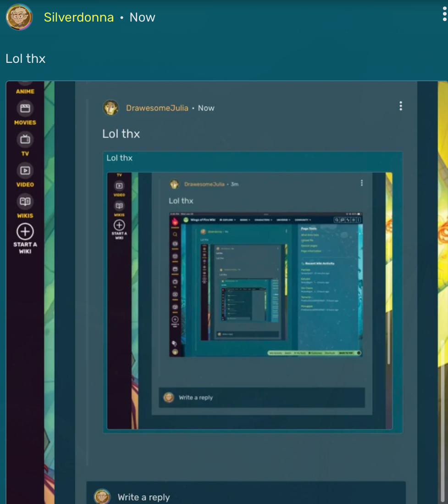
Task: Open DrawesomeJulia username link posted "Now"
Action: click(x=157, y=108)
